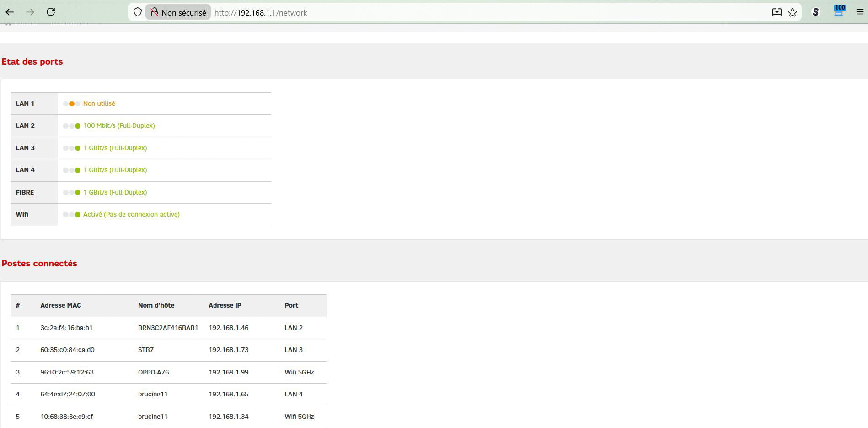This screenshot has width=868, height=428.
Task: Click the Non sécurisé connection badge
Action: click(178, 12)
